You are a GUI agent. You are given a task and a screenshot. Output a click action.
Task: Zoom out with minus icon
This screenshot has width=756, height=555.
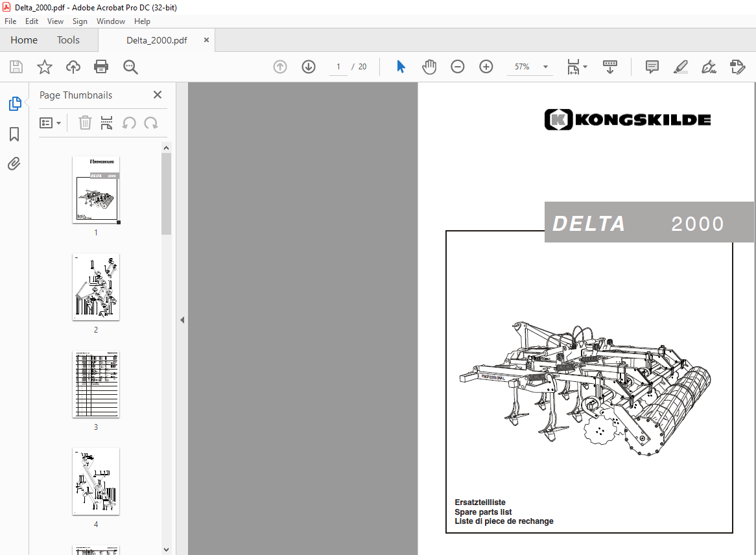click(458, 67)
